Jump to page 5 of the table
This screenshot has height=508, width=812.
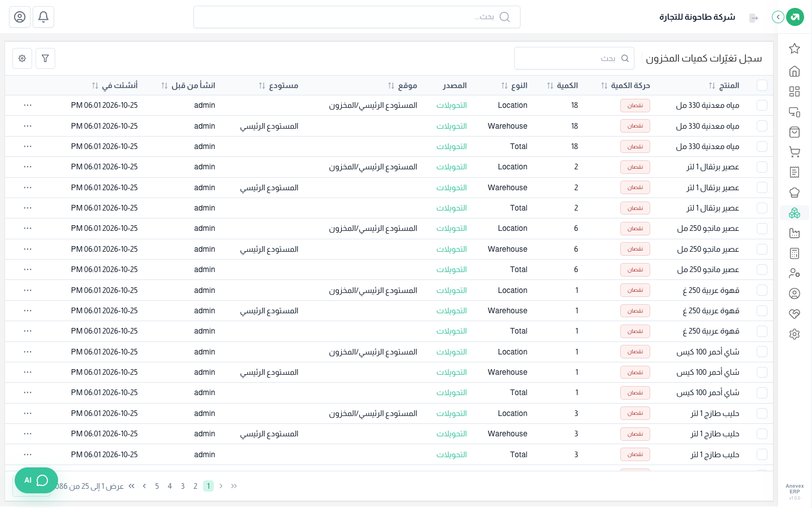coord(157,486)
